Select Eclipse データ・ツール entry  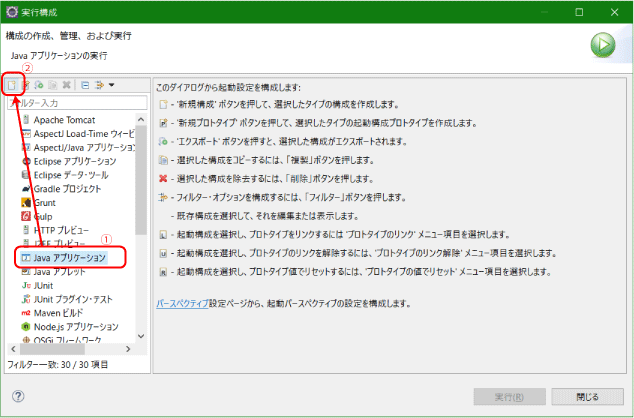(71, 175)
